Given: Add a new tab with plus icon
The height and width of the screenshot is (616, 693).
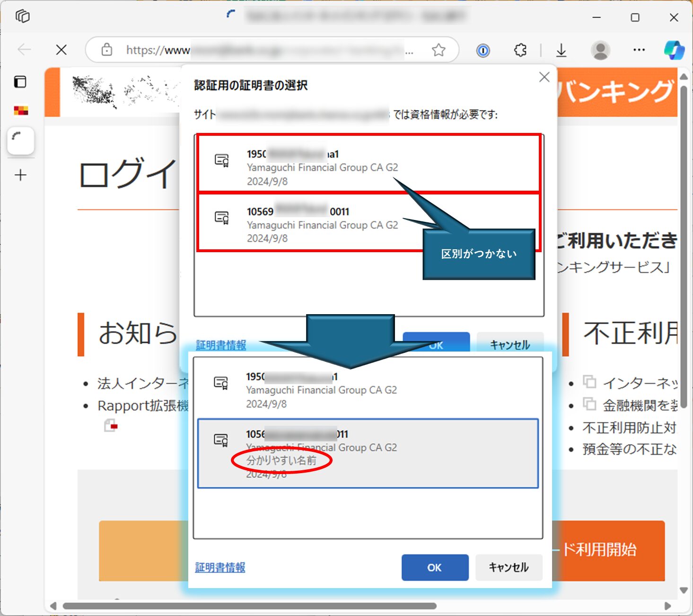Looking at the screenshot, I should point(21,175).
